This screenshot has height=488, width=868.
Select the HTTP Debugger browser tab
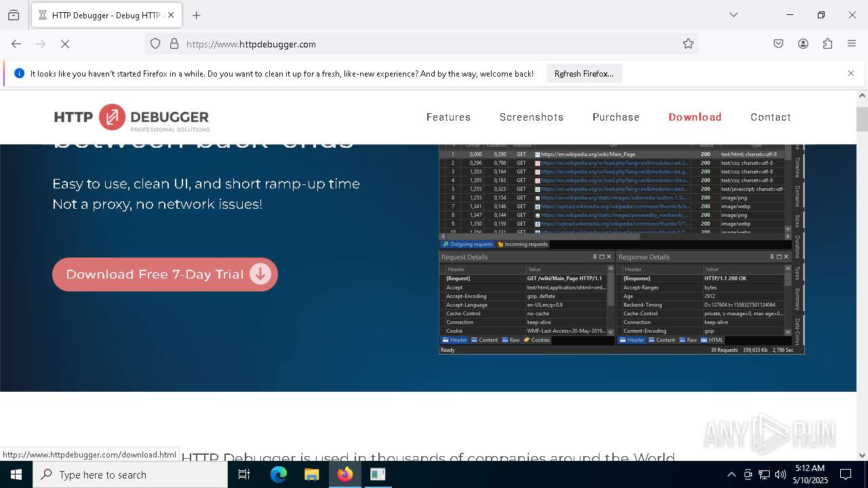(x=107, y=15)
